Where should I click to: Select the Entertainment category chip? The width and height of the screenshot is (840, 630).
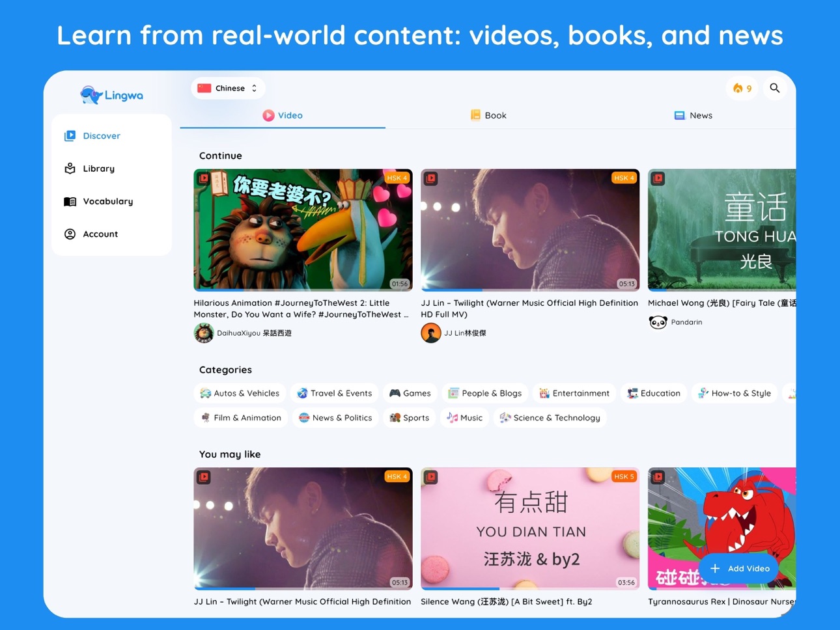(574, 393)
